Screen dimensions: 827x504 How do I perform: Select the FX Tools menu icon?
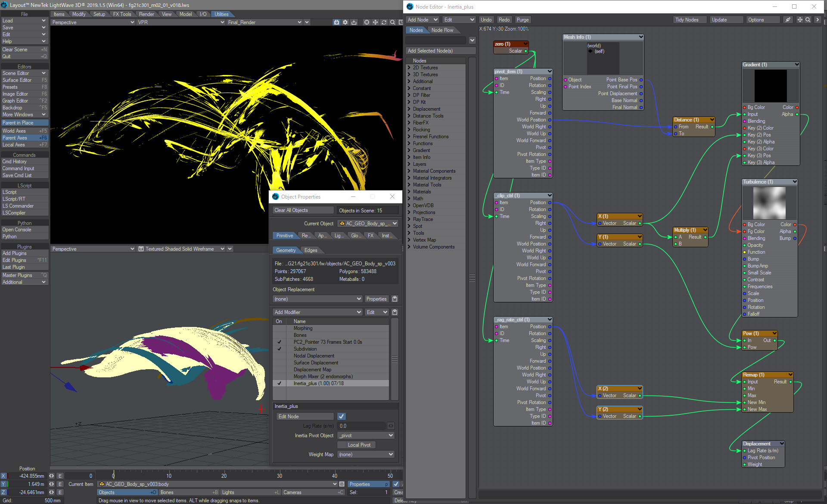122,15
